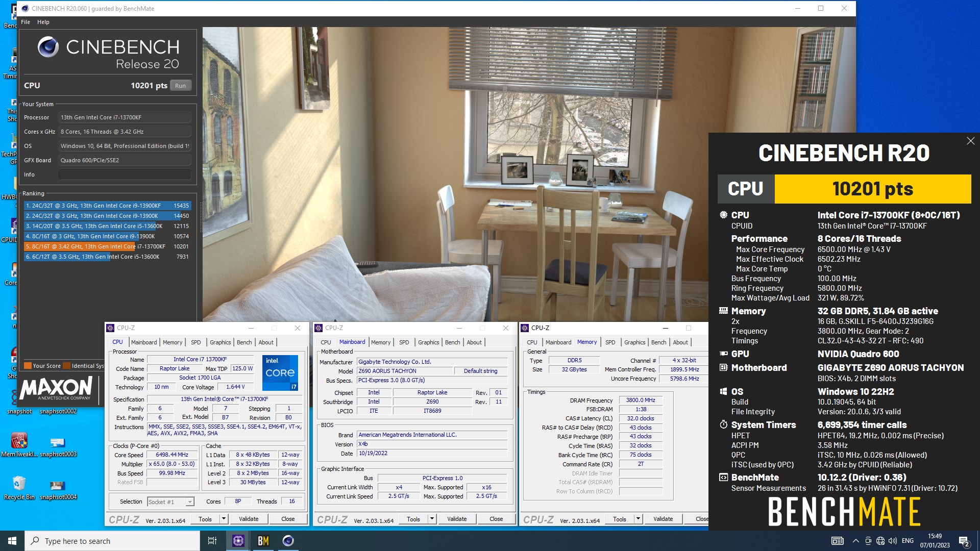Click the empty Info field in Cinebench
Viewport: 980px width, 551px height.
pos(125,174)
